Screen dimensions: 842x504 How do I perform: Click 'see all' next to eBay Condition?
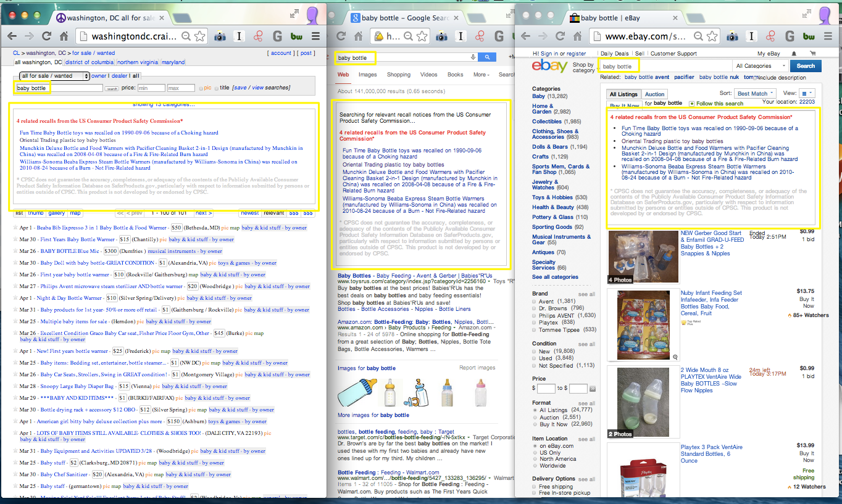586,344
